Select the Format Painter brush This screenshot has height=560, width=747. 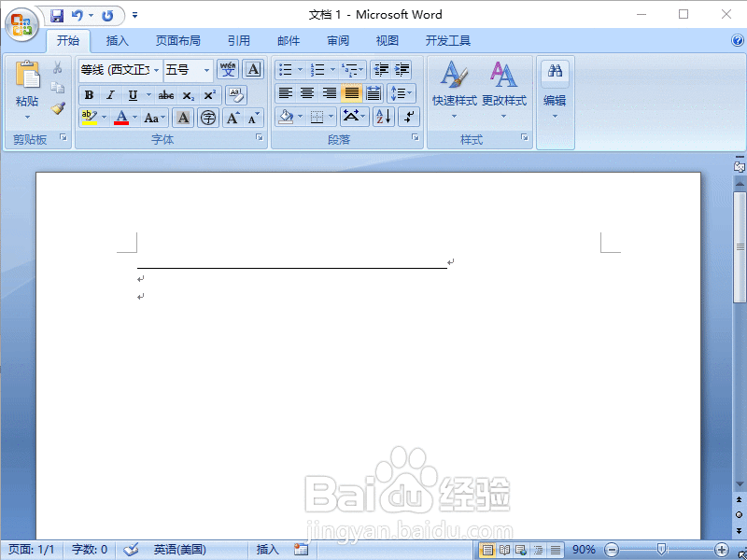(58, 108)
